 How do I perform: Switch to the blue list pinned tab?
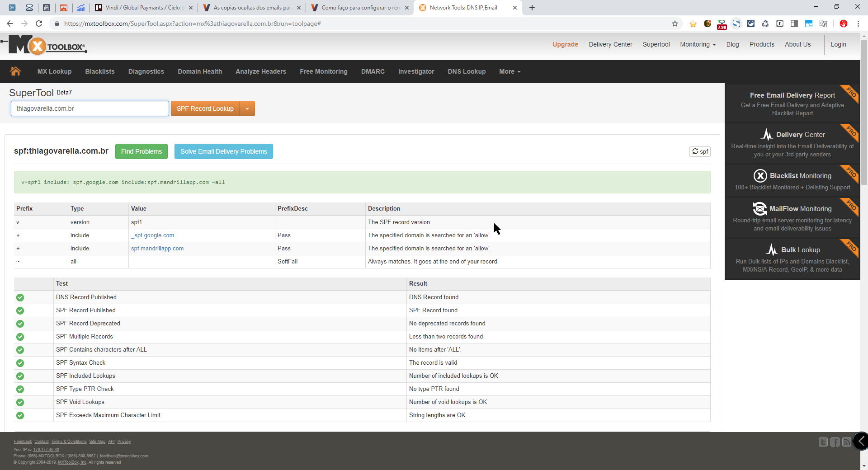(x=12, y=8)
